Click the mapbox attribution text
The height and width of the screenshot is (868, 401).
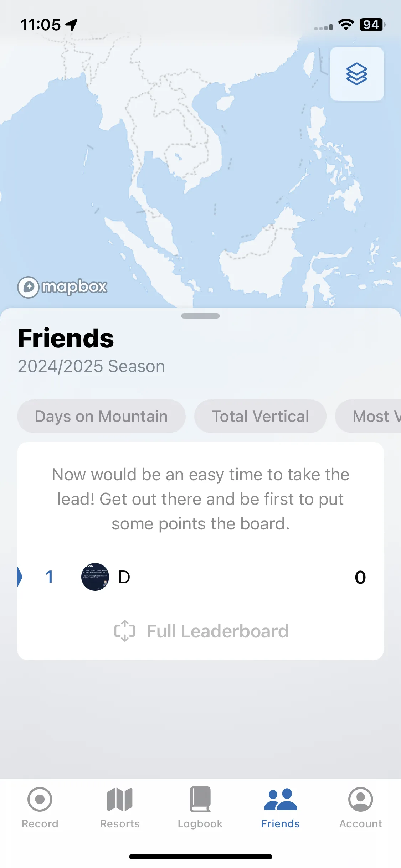74,287
